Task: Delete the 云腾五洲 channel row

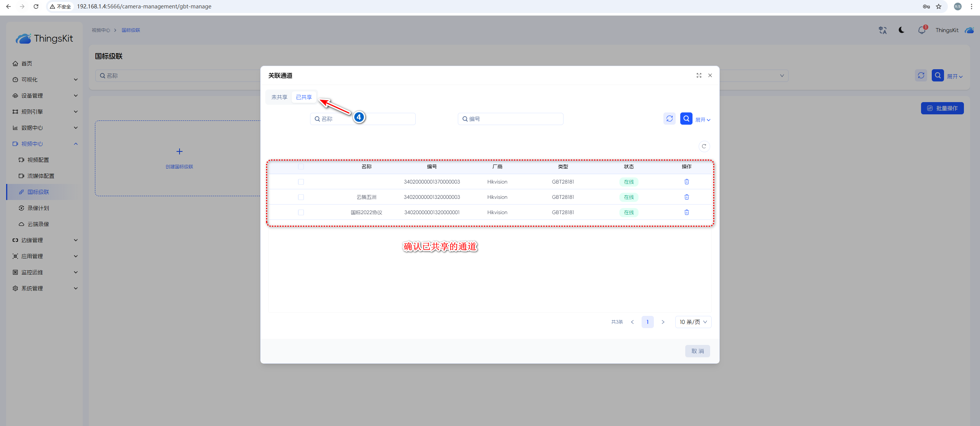Action: click(686, 197)
